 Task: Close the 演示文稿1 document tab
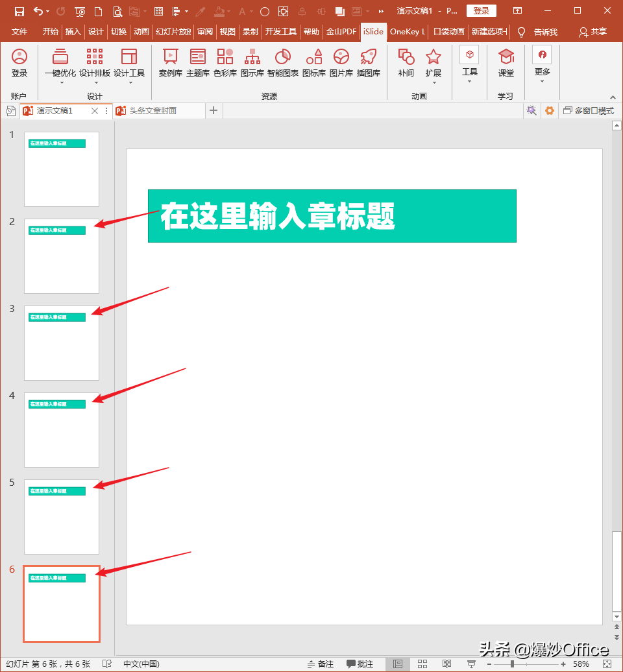(95, 111)
